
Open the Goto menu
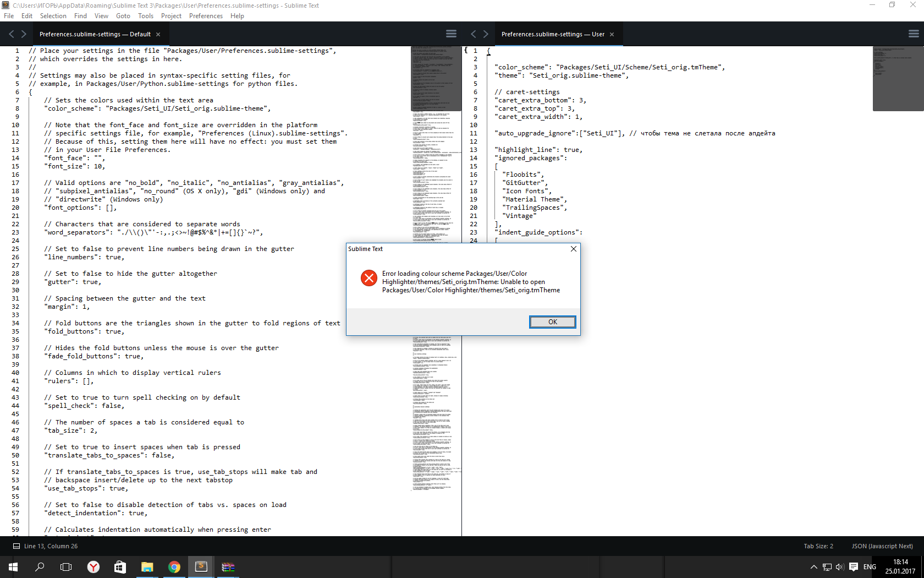[x=123, y=16]
